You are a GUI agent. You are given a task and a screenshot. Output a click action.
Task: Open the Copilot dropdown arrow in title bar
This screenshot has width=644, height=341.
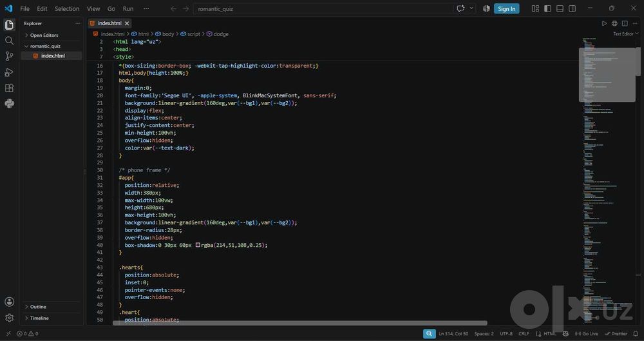471,8
